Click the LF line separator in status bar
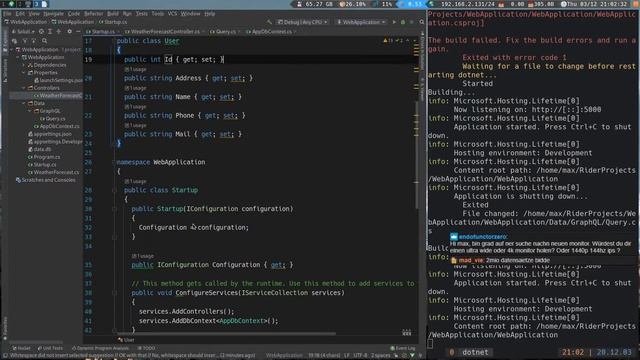The image size is (640, 360). point(347,356)
